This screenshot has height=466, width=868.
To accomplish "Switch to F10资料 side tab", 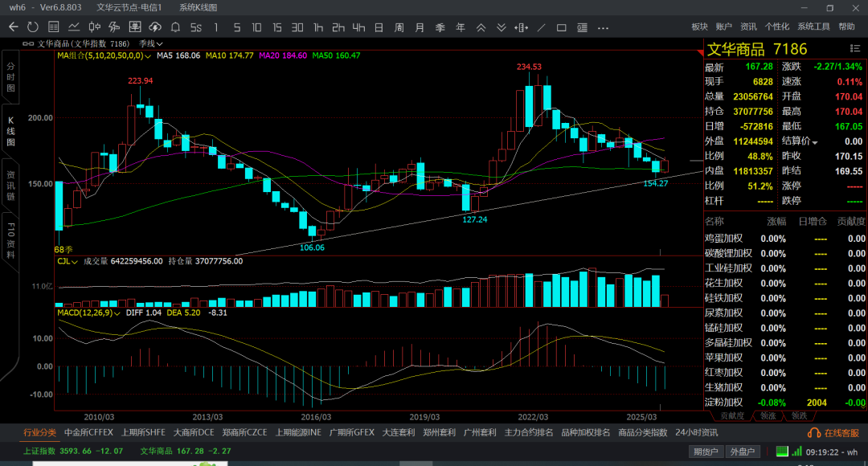I will (11, 240).
